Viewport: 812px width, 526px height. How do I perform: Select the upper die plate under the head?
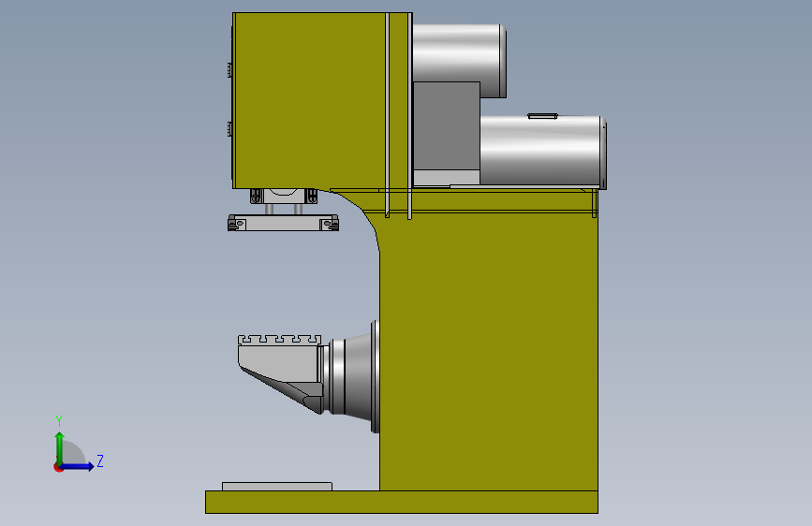pyautogui.click(x=283, y=223)
